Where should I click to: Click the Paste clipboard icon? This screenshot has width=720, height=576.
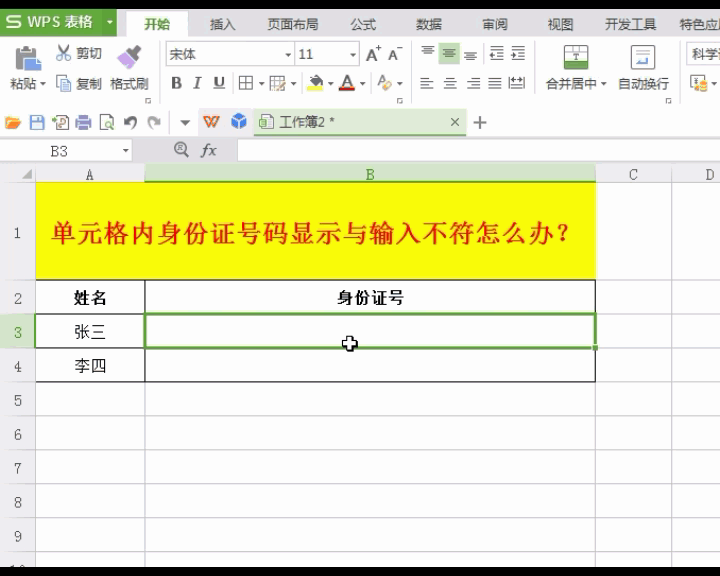coord(28,58)
